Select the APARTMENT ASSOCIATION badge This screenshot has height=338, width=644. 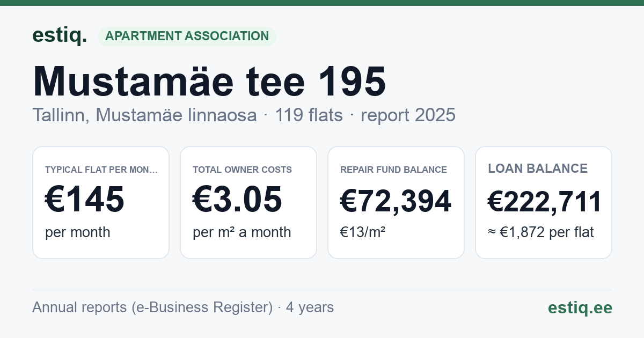tap(187, 36)
